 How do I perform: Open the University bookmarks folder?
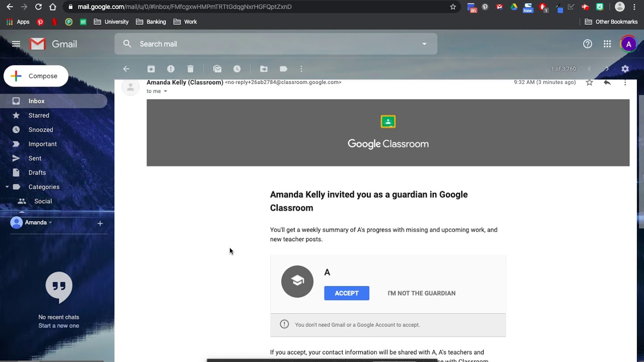coord(111,22)
